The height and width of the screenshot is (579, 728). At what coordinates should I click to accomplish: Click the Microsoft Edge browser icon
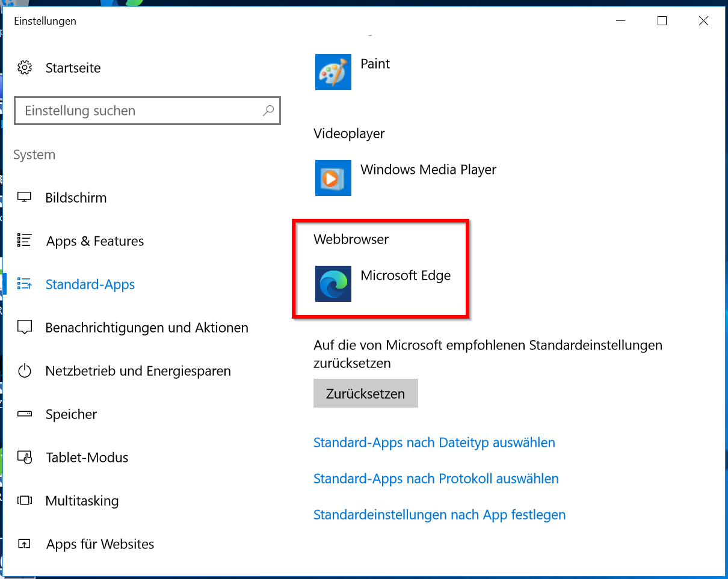[333, 284]
